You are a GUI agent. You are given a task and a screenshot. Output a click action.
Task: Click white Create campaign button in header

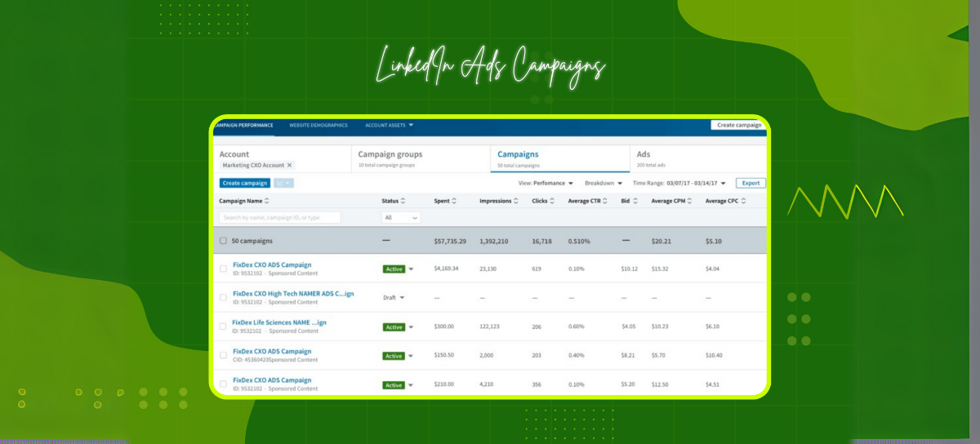(738, 125)
